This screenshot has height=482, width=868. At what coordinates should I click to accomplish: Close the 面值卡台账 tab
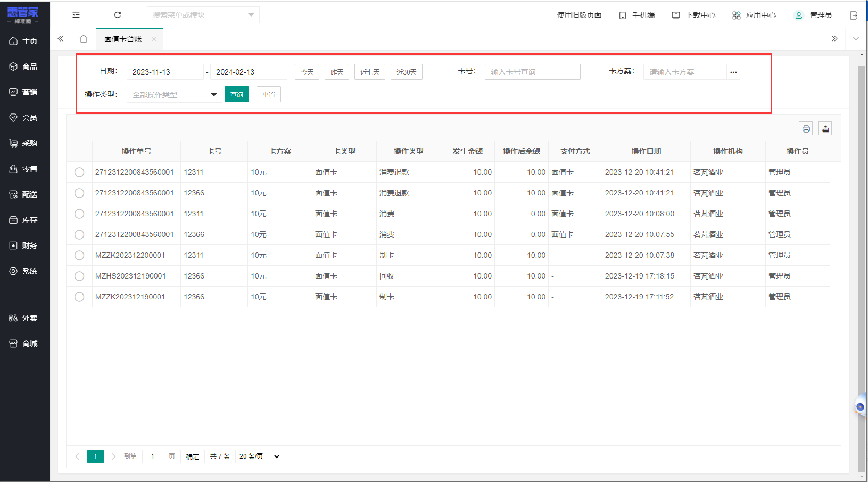click(154, 39)
